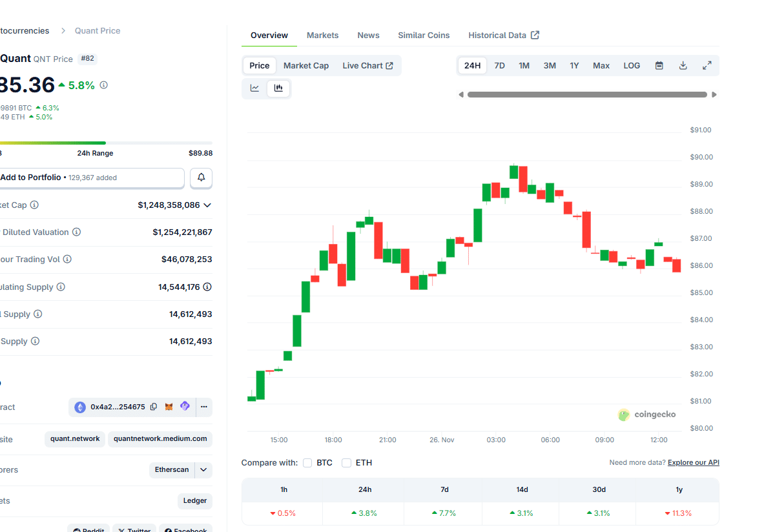Add token to MetaMask via fox icon
This screenshot has width=775, height=532.
(169, 407)
